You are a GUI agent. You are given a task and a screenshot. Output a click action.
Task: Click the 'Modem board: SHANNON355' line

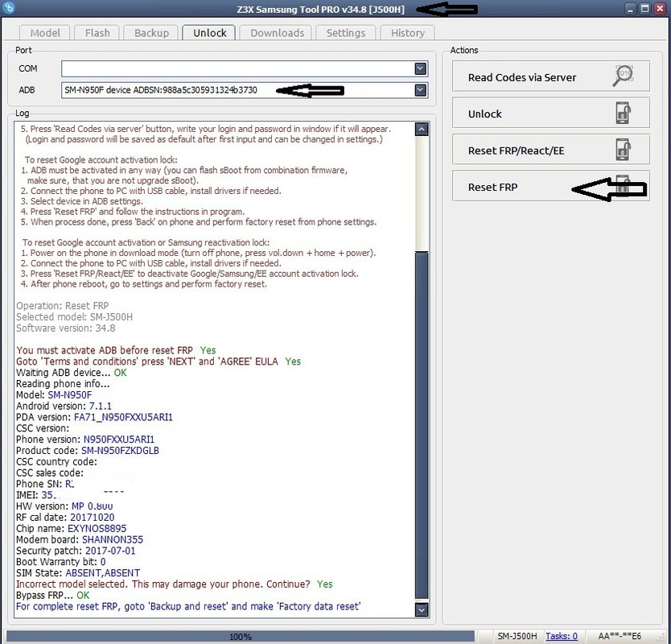(80, 539)
